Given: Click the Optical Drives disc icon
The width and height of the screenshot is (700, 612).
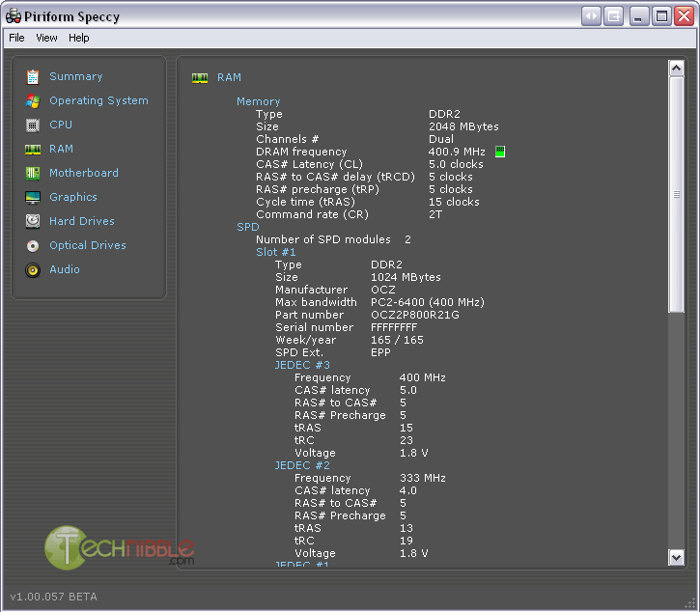Looking at the screenshot, I should coord(33,246).
